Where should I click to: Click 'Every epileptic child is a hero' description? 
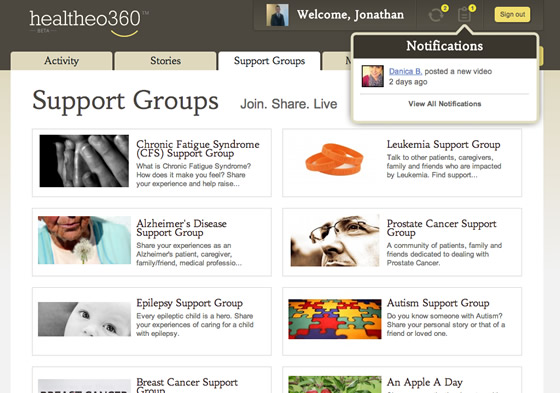(x=195, y=325)
